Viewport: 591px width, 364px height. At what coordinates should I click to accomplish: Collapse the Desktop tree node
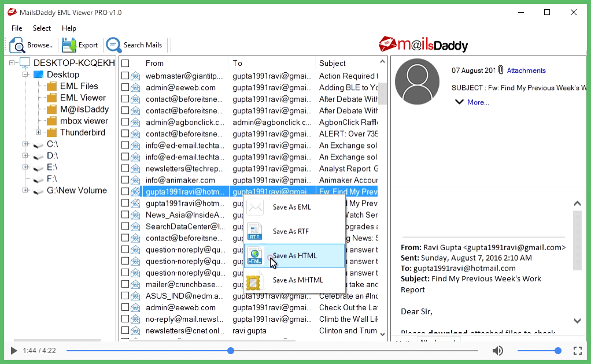tap(25, 75)
